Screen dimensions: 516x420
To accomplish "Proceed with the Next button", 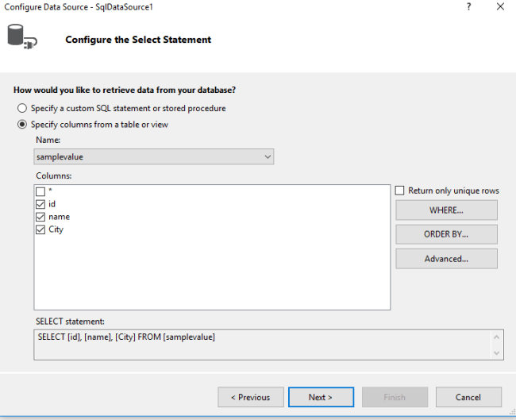I will tap(321, 397).
